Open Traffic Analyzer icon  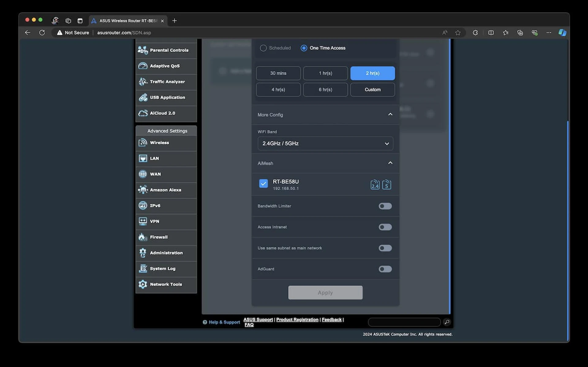(143, 82)
